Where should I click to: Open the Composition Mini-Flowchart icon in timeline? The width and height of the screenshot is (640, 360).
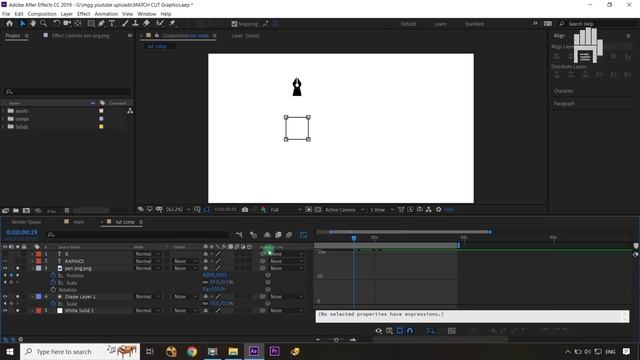click(239, 235)
